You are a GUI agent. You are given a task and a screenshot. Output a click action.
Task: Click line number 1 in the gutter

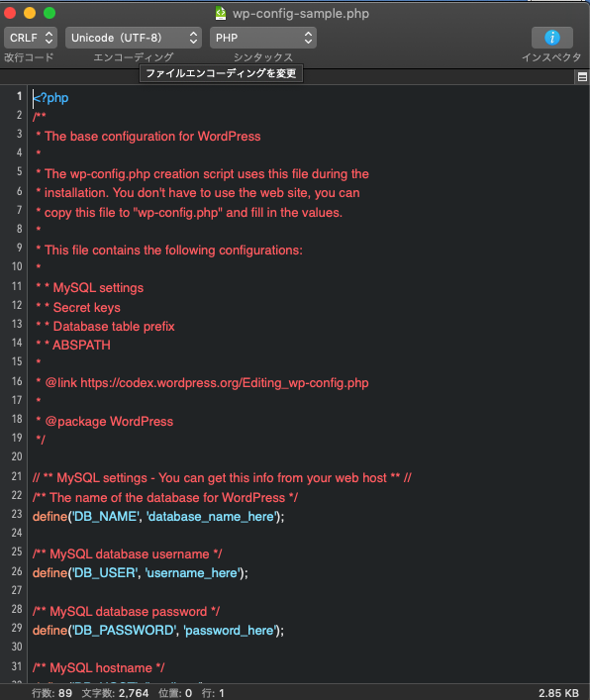[x=19, y=96]
